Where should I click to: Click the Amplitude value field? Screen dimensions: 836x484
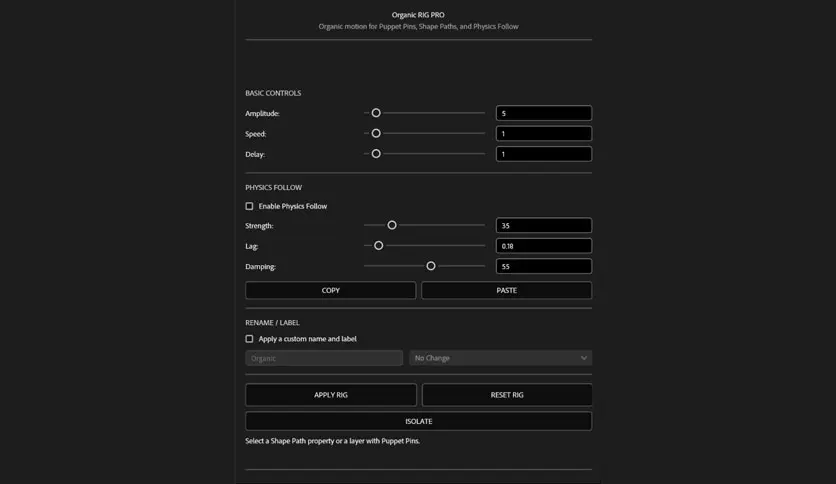point(544,113)
